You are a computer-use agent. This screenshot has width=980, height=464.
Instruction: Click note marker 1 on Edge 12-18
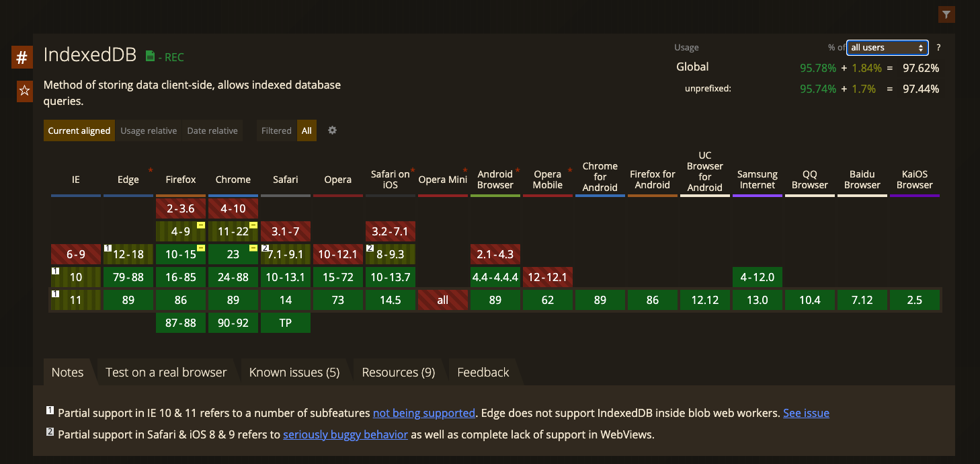coord(108,249)
